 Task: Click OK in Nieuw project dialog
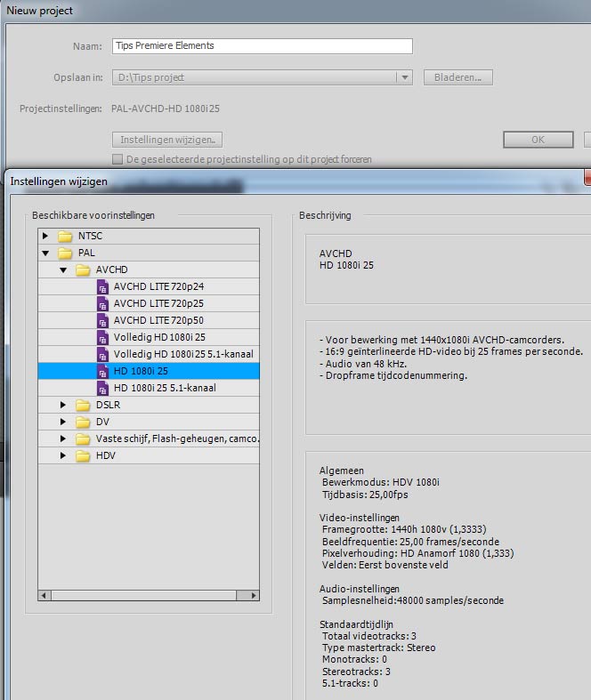point(538,140)
